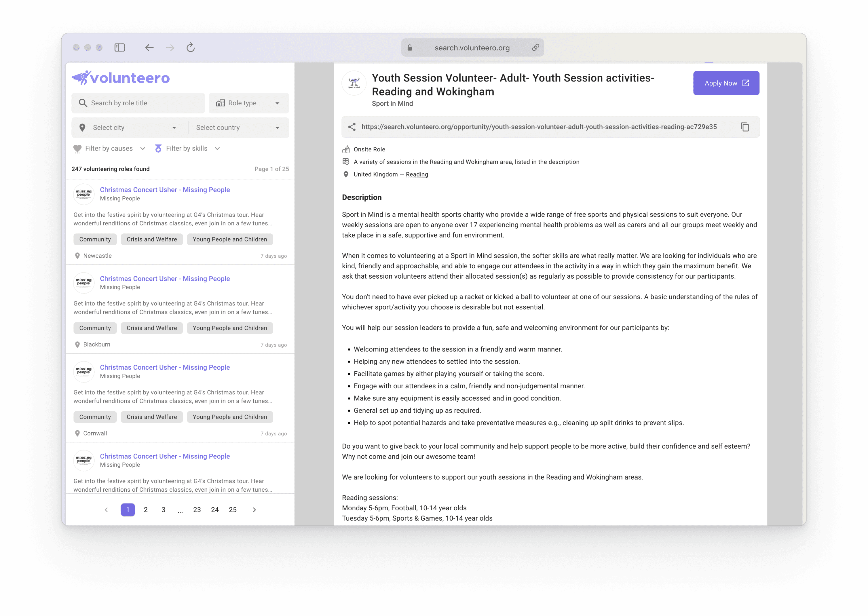
Task: Jump to results page 25
Action: point(233,510)
